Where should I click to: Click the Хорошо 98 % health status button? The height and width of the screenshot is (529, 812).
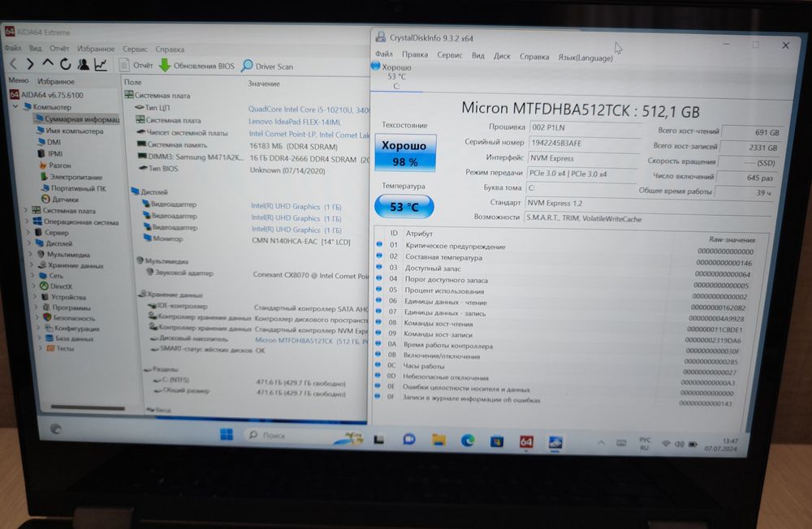(x=404, y=153)
